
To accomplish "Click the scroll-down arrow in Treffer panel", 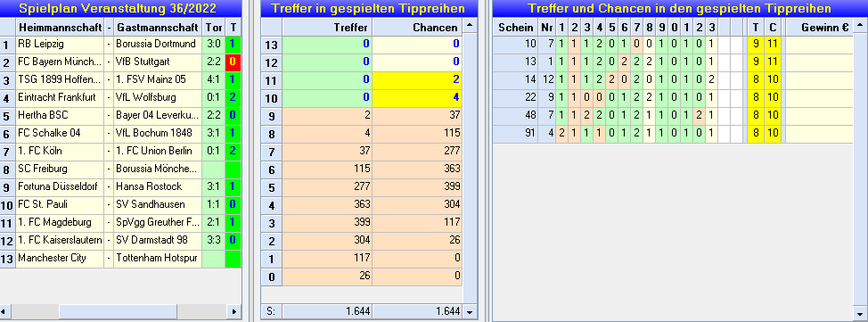I will [470, 312].
